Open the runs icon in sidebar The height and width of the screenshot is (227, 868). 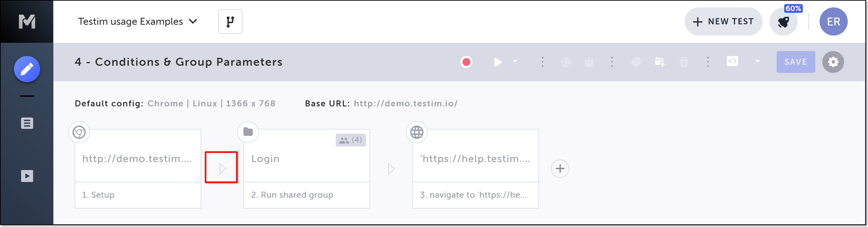(27, 176)
